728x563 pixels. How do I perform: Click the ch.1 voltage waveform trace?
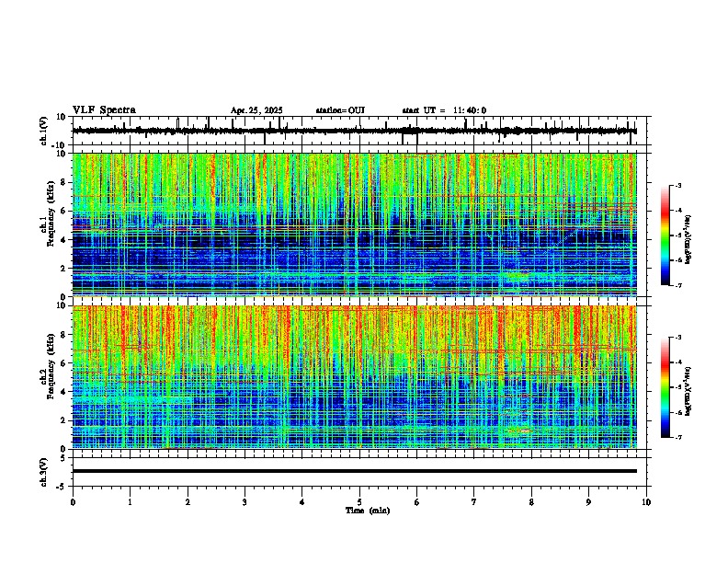(x=354, y=131)
